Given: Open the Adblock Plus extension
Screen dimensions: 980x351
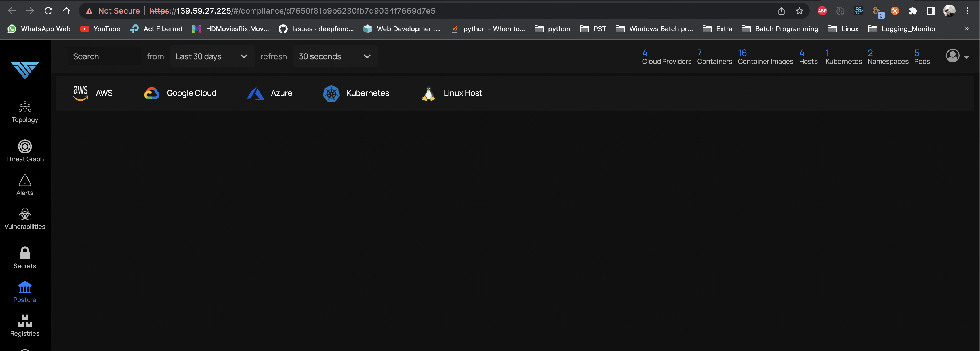Looking at the screenshot, I should (x=822, y=11).
